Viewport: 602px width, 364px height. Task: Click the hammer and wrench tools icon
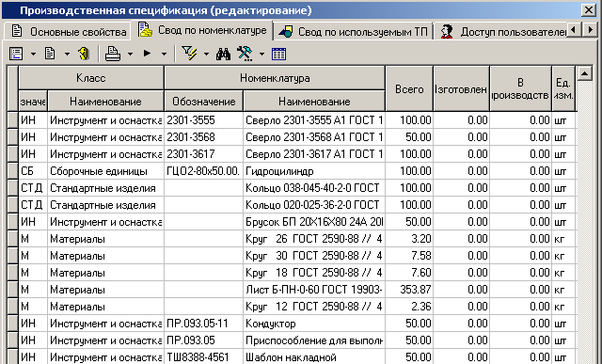245,54
